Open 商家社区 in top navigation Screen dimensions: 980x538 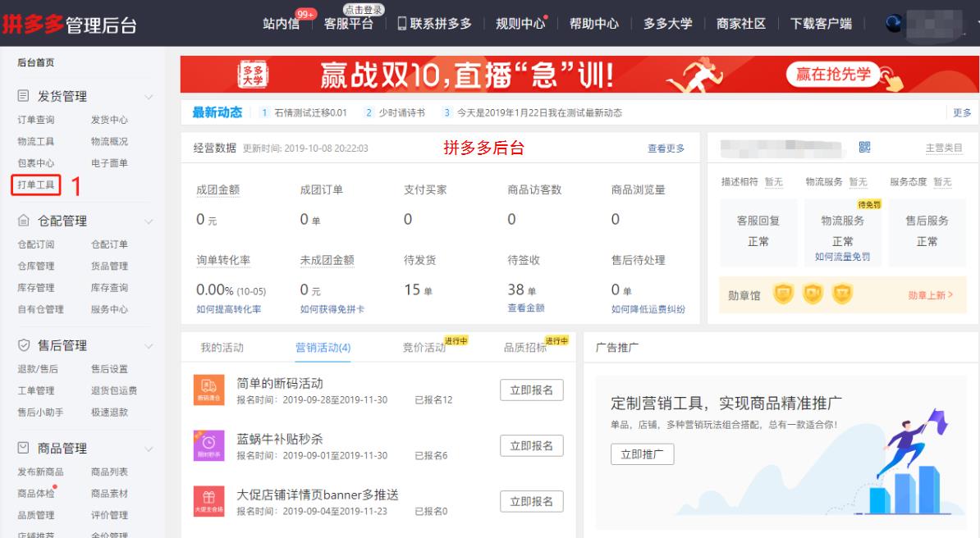tap(741, 24)
